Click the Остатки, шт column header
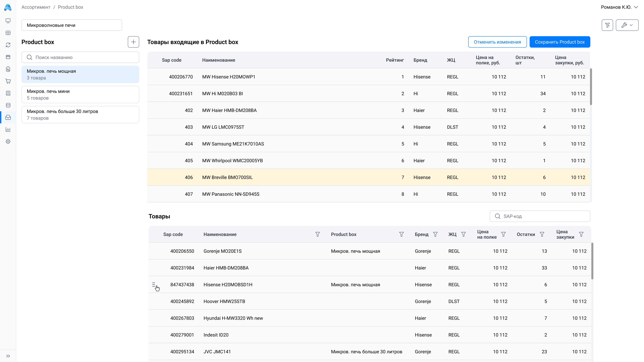 click(x=525, y=60)
